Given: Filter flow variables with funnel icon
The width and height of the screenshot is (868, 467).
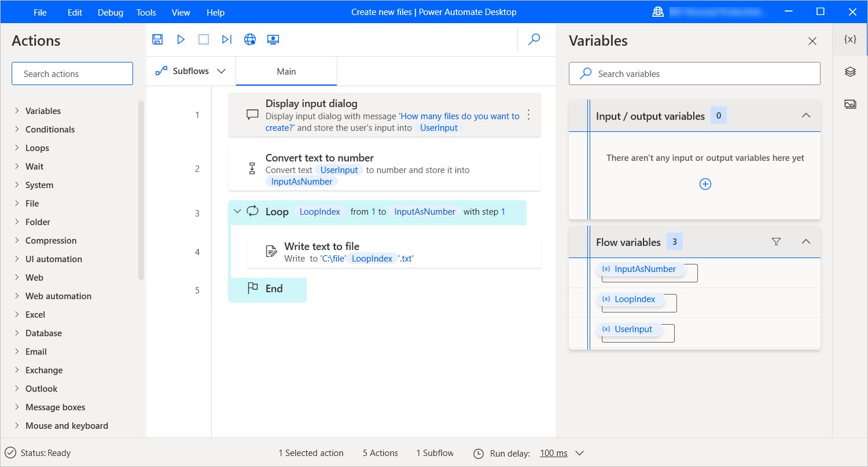Looking at the screenshot, I should (x=777, y=242).
